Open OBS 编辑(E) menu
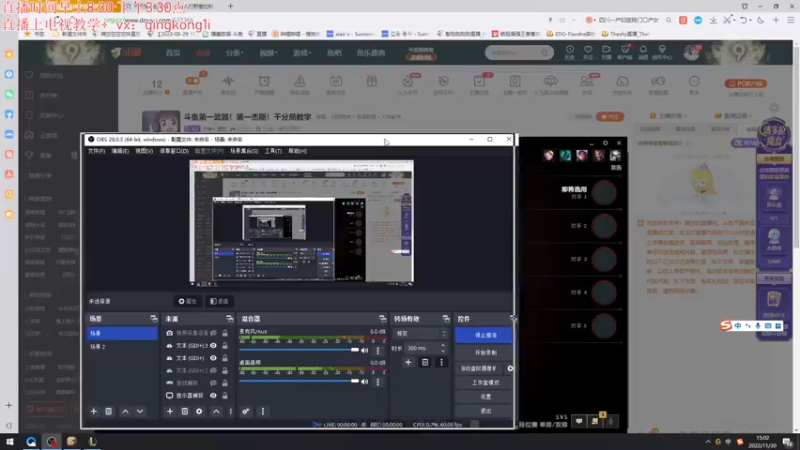This screenshot has width=800, height=450. pos(120,151)
